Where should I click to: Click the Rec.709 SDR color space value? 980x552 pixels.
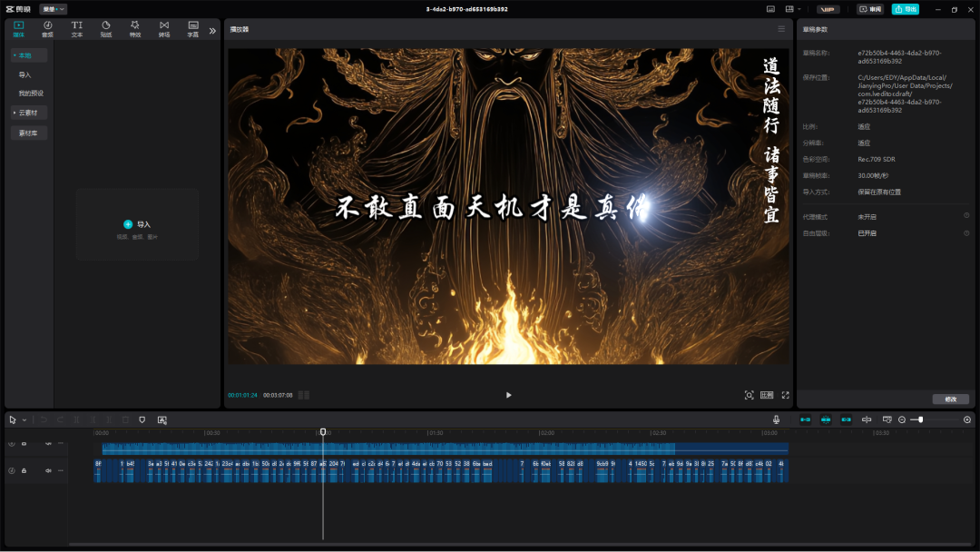(877, 160)
